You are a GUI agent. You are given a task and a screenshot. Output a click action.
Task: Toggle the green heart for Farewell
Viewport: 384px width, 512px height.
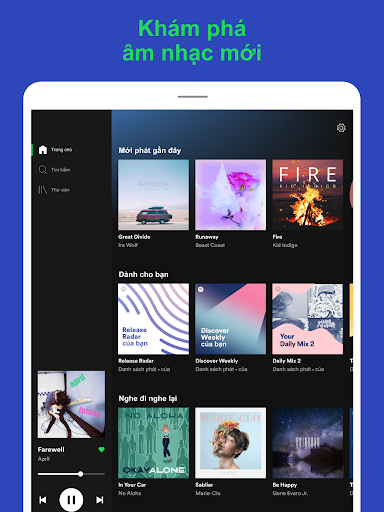pyautogui.click(x=101, y=450)
